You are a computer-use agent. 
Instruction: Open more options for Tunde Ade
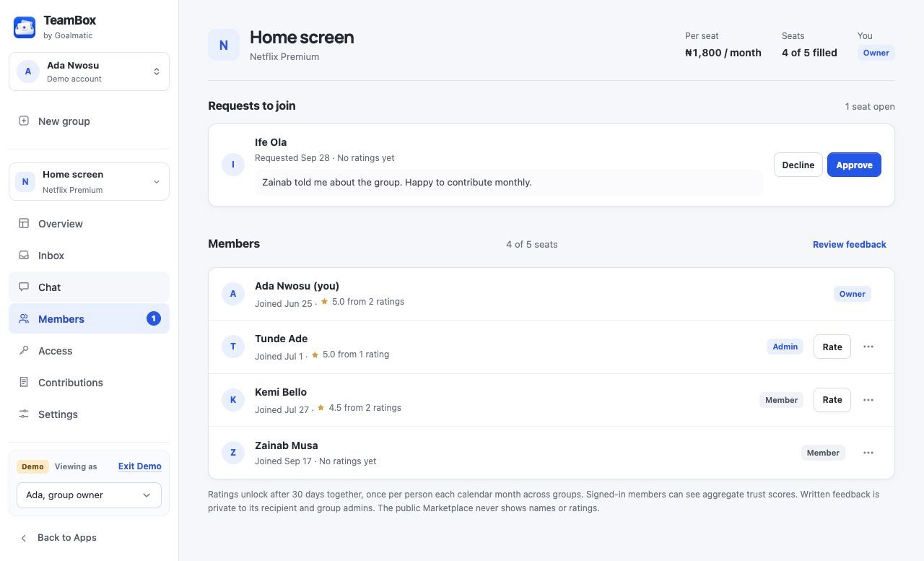click(x=868, y=347)
